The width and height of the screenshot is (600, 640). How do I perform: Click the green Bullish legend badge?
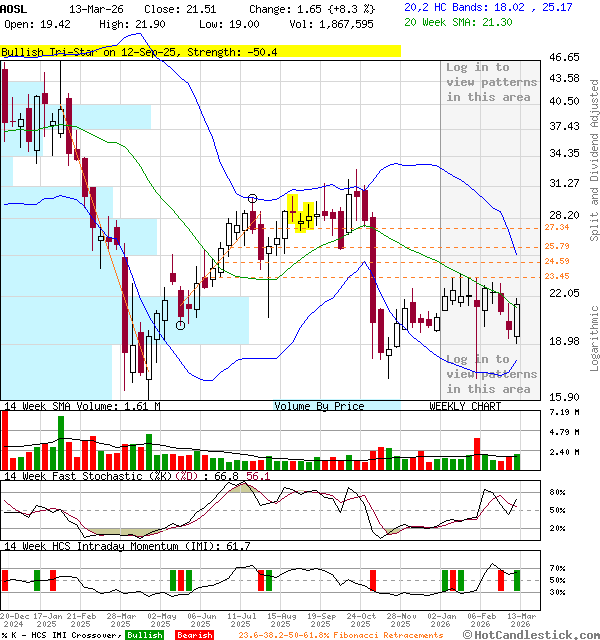click(145, 635)
